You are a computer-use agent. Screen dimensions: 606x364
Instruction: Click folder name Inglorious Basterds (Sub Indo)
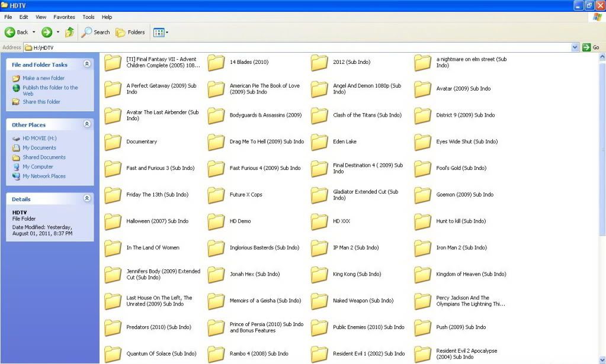[264, 248]
